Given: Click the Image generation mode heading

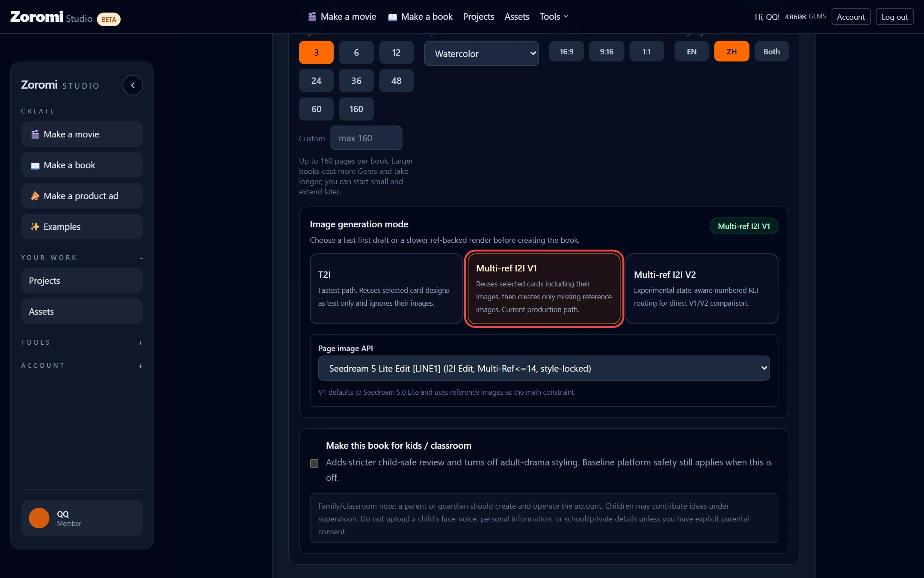Looking at the screenshot, I should pos(359,224).
